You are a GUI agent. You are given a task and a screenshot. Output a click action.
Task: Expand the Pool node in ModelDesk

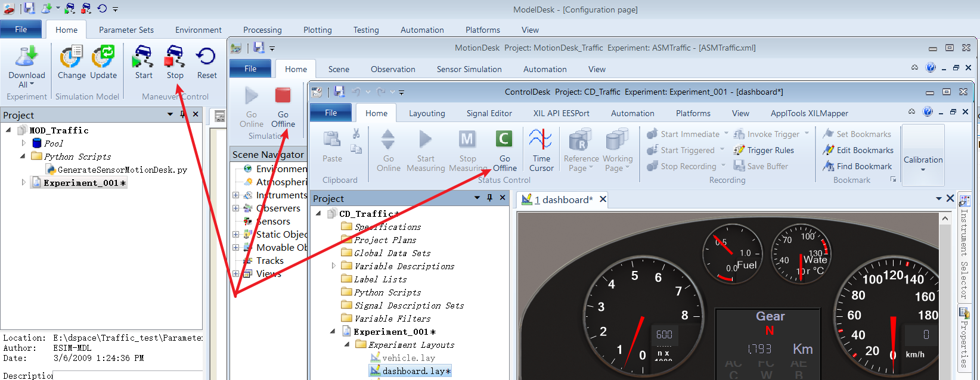point(23,143)
